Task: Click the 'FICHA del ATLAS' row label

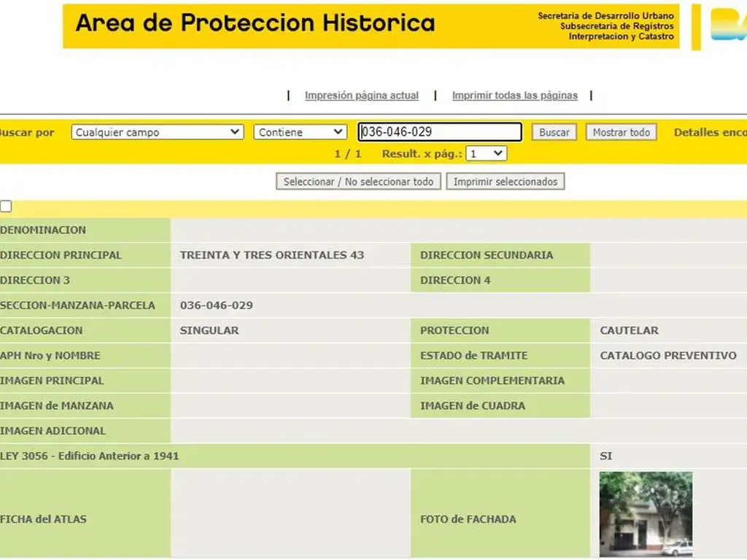Action: point(44,519)
